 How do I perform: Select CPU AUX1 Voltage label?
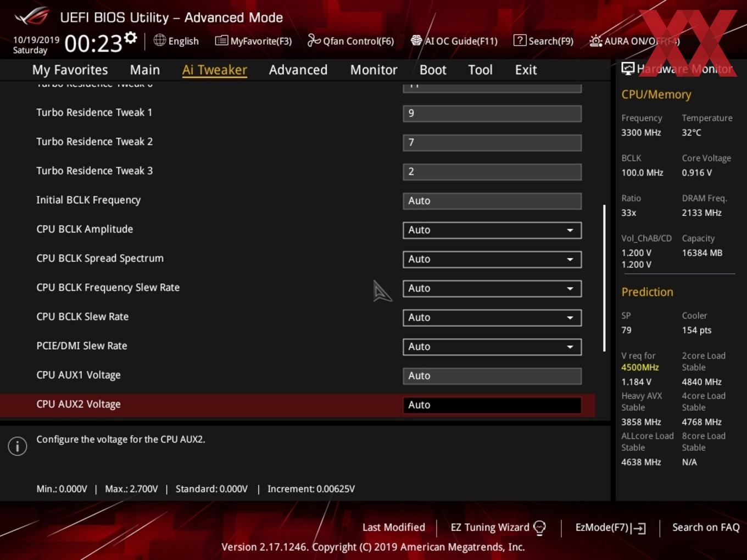pos(79,376)
